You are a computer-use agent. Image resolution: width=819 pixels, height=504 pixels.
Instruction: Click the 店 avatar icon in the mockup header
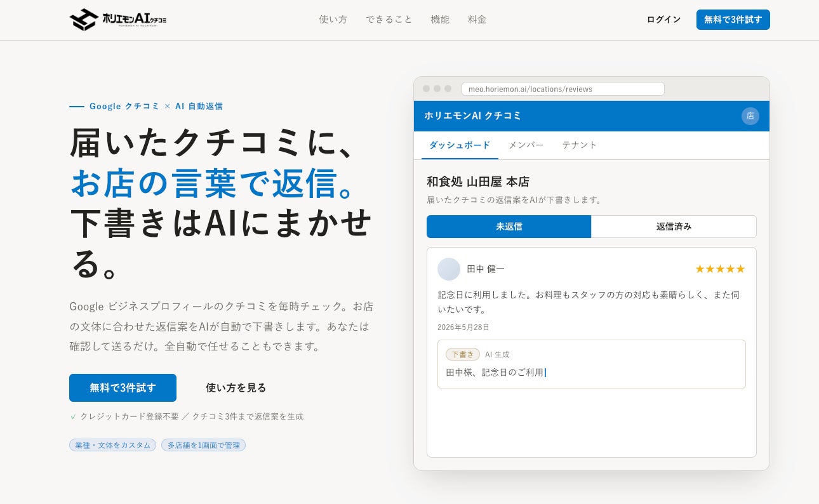[750, 116]
